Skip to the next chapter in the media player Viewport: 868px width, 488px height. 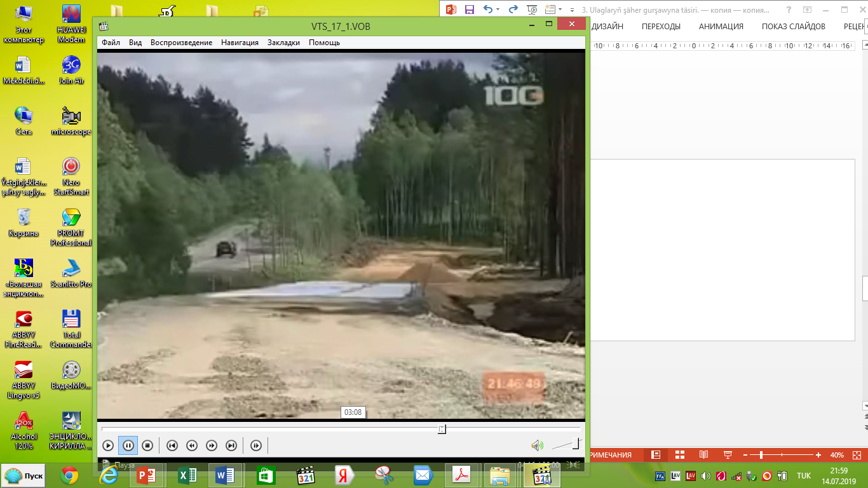tap(231, 445)
